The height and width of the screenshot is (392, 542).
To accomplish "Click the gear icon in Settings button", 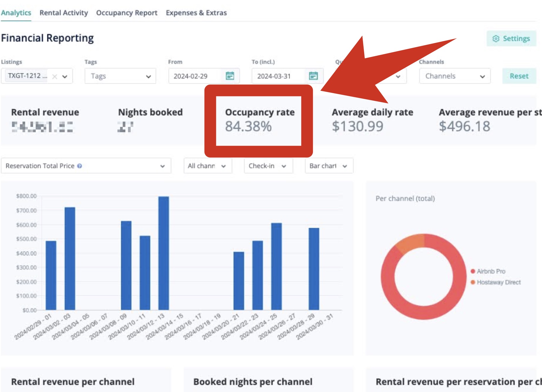I will click(496, 39).
